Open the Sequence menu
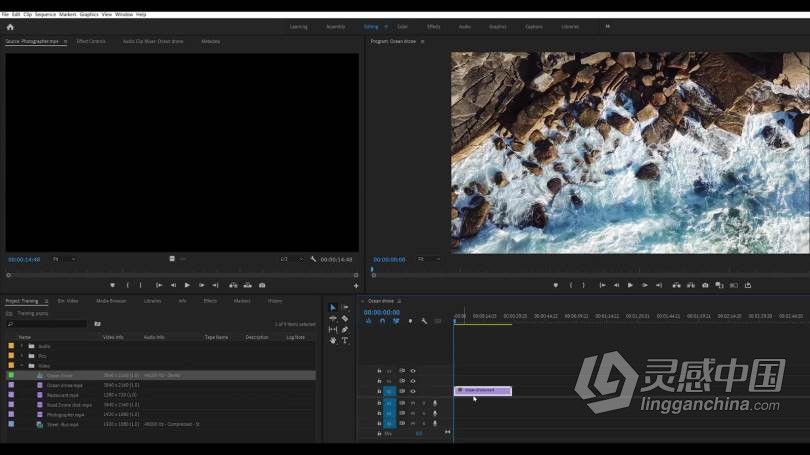 (x=45, y=14)
